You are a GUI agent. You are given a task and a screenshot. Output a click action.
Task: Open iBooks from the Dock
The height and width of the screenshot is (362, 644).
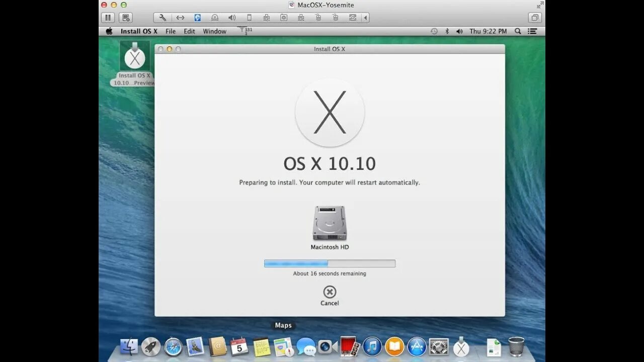click(x=394, y=346)
